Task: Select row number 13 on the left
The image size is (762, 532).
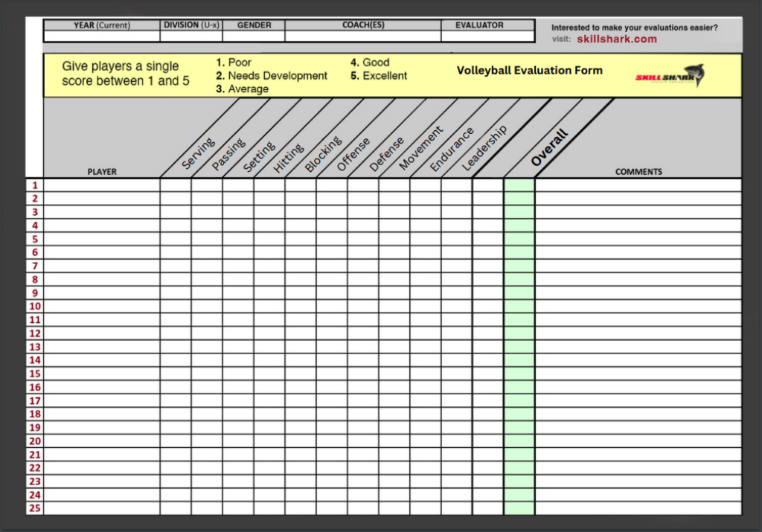Action: 35,347
